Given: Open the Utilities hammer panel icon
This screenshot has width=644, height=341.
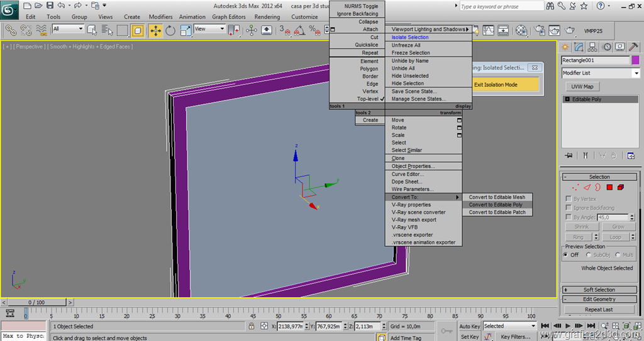Looking at the screenshot, I should point(633,47).
